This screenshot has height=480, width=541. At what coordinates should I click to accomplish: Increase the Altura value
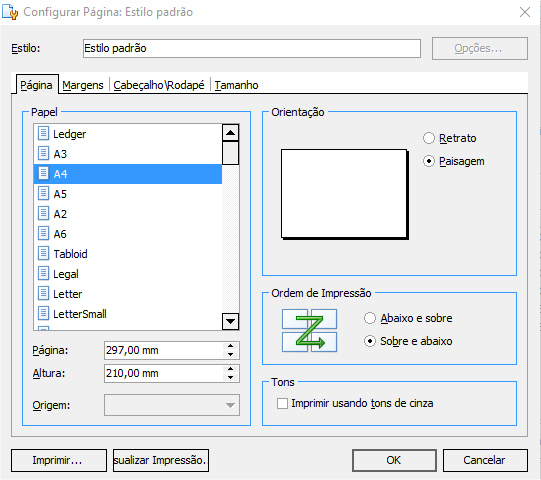[230, 369]
